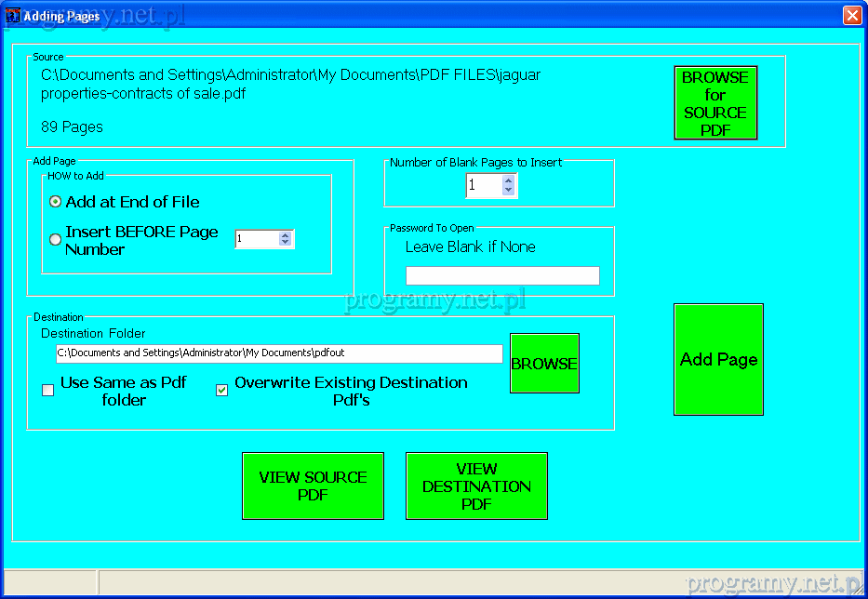Open VIEW SOURCE PDF
Viewport: 868px width, 599px height.
(x=313, y=486)
